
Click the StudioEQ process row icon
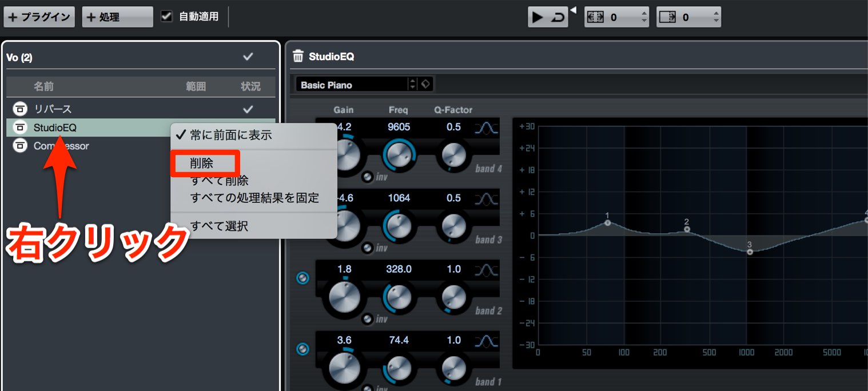tap(20, 127)
